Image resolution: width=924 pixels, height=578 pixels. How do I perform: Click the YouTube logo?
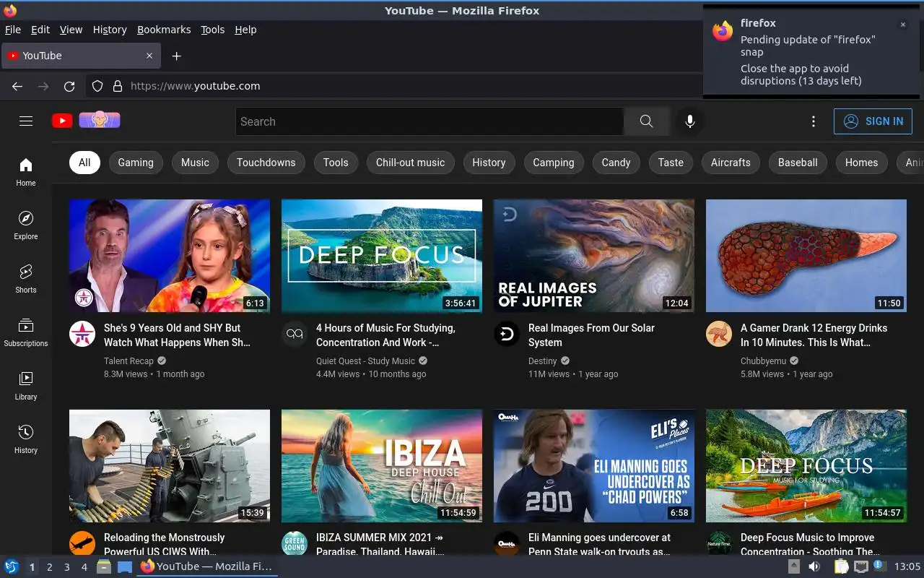point(86,121)
